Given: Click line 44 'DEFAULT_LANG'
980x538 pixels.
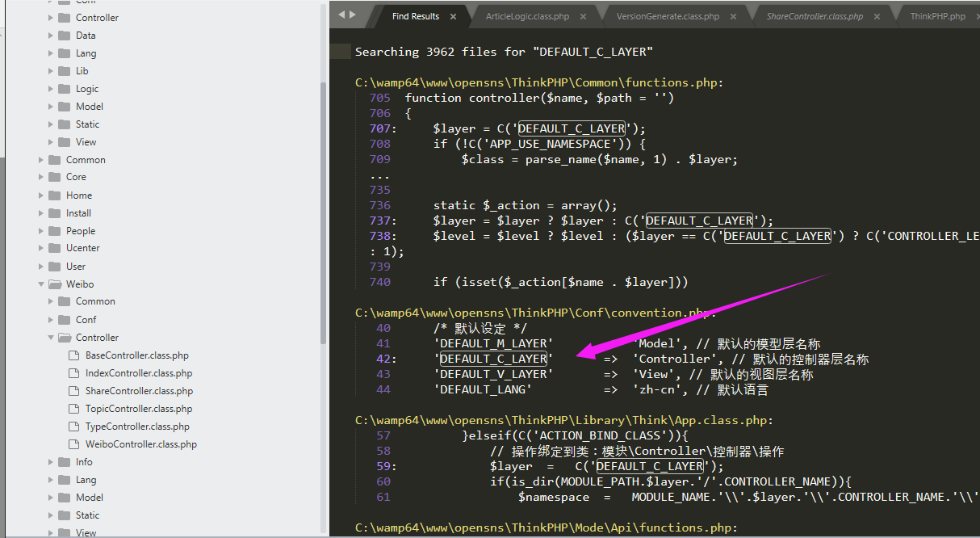Looking at the screenshot, I should (483, 389).
